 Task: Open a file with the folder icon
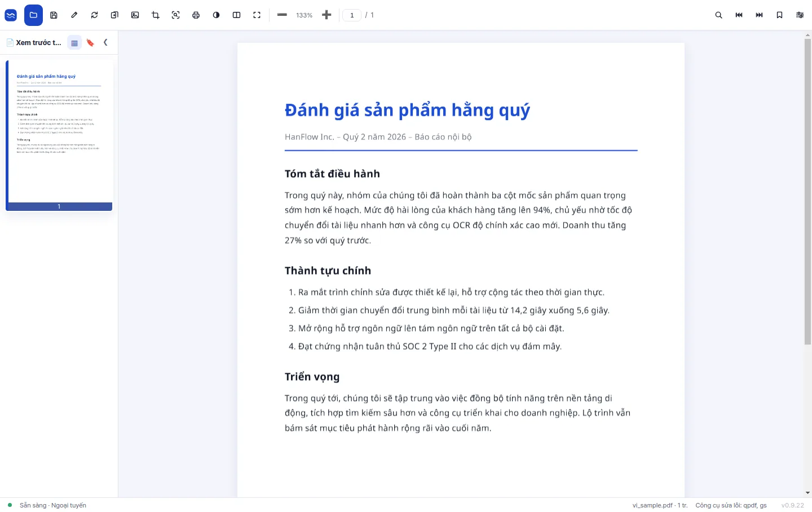33,15
